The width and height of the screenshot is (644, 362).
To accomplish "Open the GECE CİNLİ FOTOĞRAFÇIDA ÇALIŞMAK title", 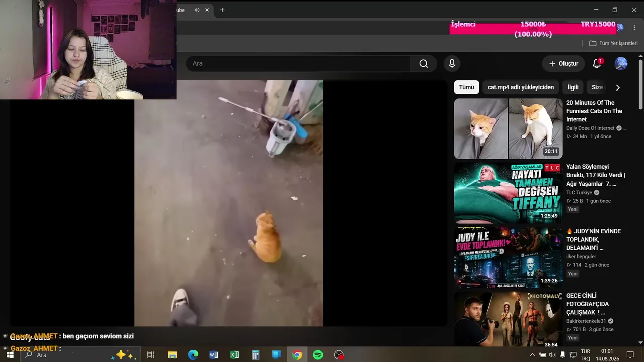I will (587, 304).
